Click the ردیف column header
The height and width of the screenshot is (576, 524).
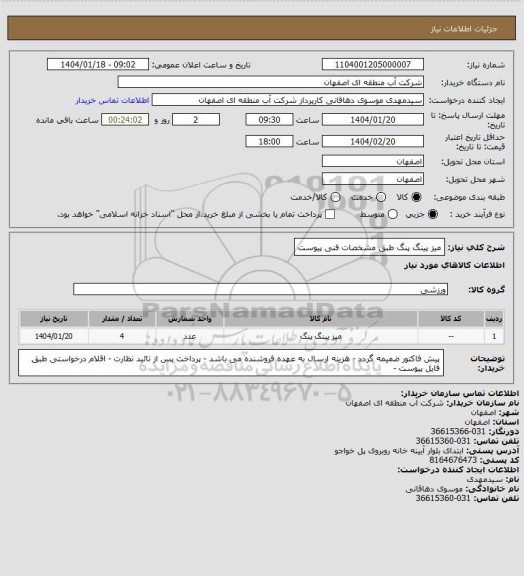tap(494, 319)
